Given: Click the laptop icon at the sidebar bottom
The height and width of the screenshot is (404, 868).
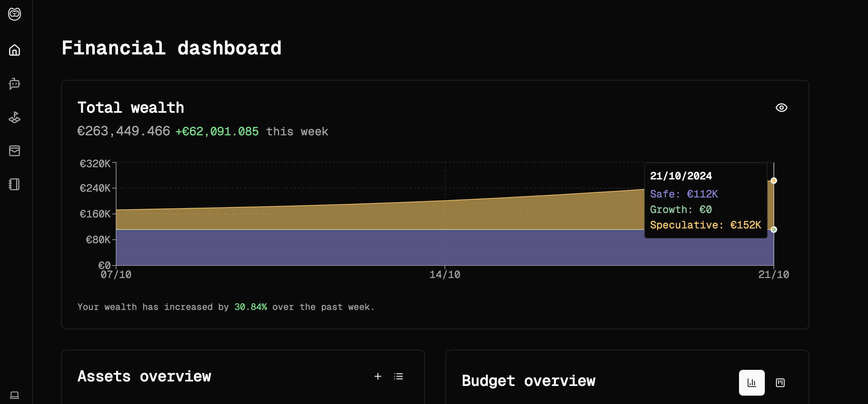Looking at the screenshot, I should click(15, 395).
